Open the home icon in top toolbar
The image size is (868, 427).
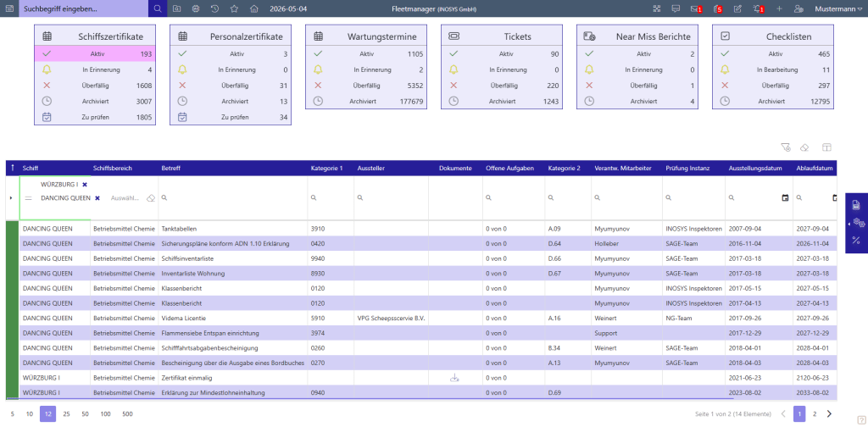pyautogui.click(x=253, y=8)
